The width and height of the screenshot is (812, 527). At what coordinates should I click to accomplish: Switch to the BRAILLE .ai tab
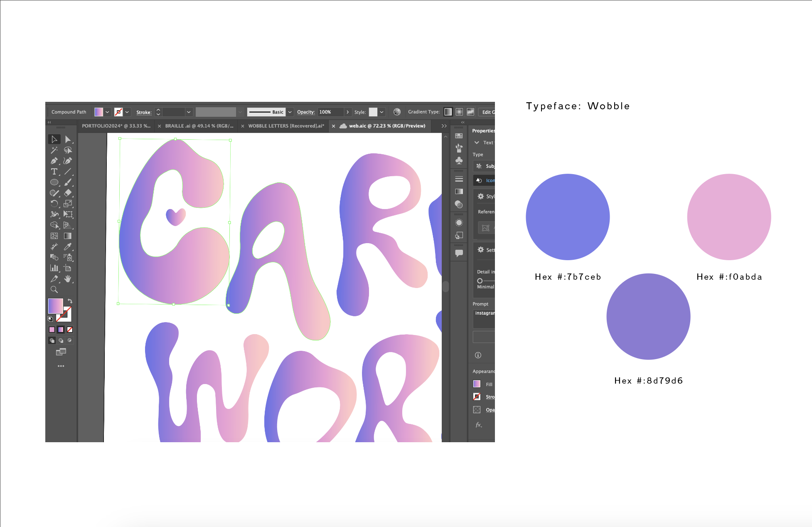click(x=199, y=126)
